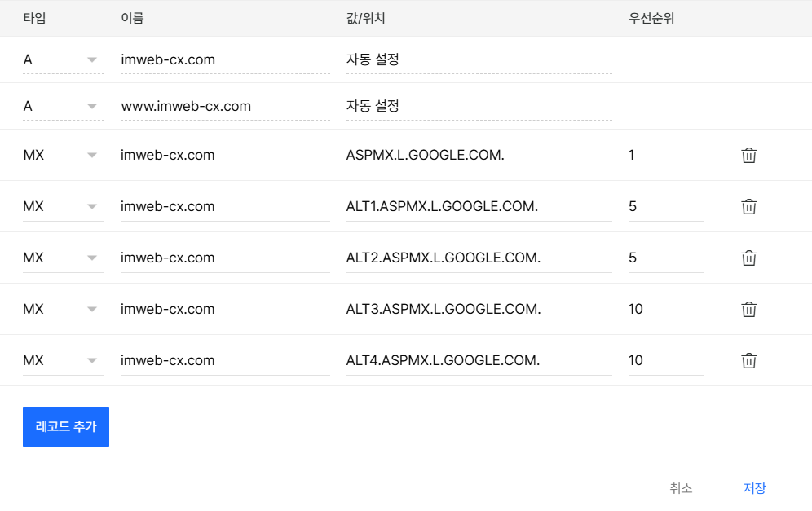Delete the ALT1.ASPMX.L.GOOGLE.COM. record
Screen dimensions: 812x511
click(748, 206)
